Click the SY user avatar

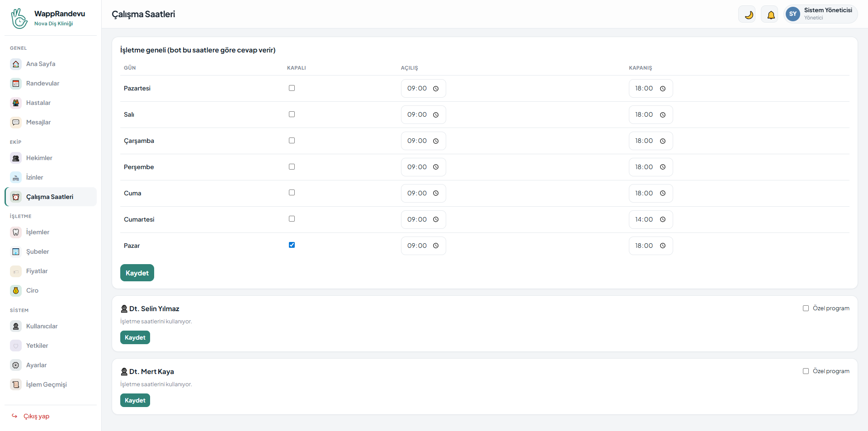pos(793,14)
